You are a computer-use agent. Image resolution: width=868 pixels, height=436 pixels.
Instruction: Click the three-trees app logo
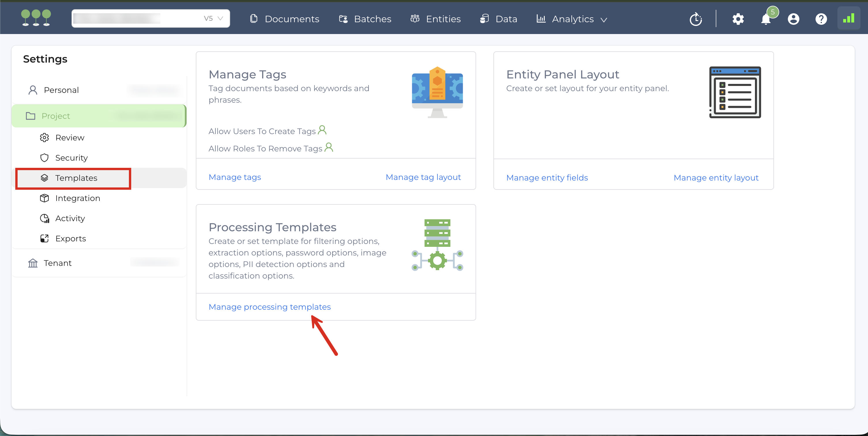36,18
